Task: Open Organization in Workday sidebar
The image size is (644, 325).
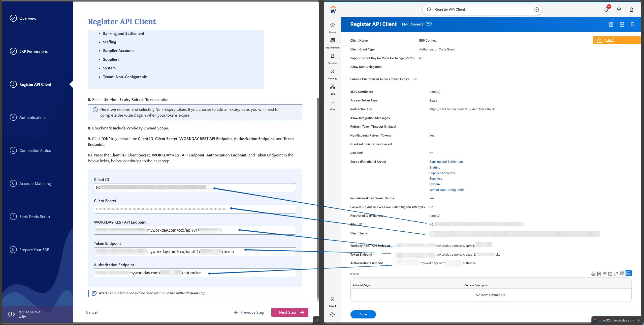Action: 332,43
